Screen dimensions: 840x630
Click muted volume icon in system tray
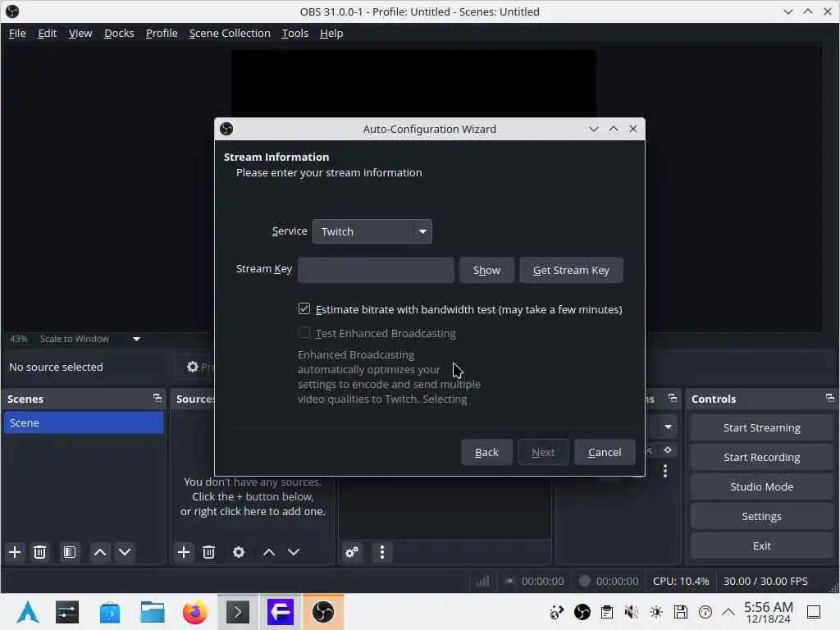(632, 612)
